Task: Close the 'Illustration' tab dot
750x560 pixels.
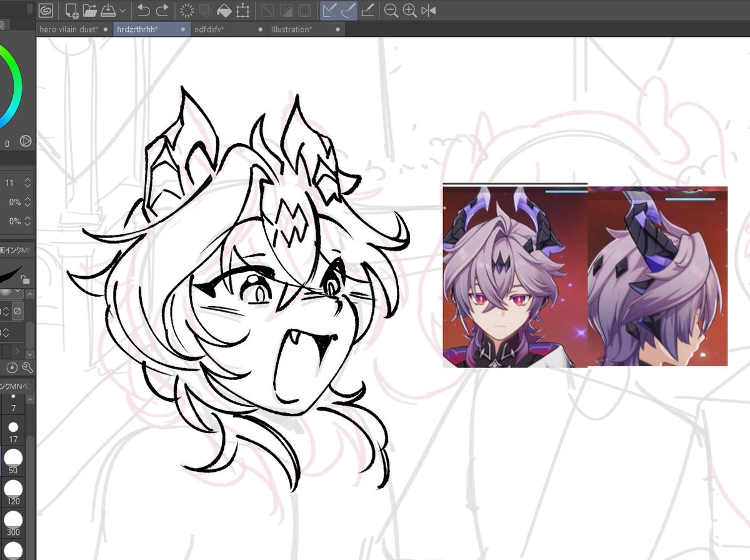Action: (x=338, y=29)
